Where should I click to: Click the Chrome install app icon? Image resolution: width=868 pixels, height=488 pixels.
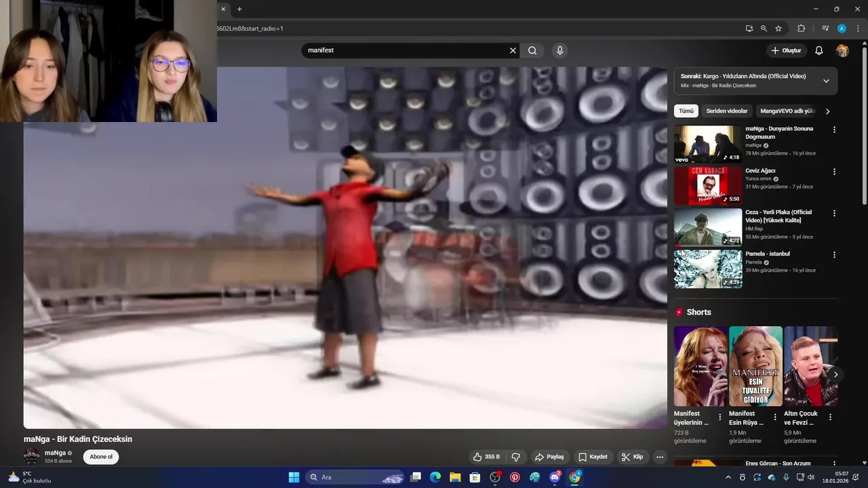[x=749, y=28]
